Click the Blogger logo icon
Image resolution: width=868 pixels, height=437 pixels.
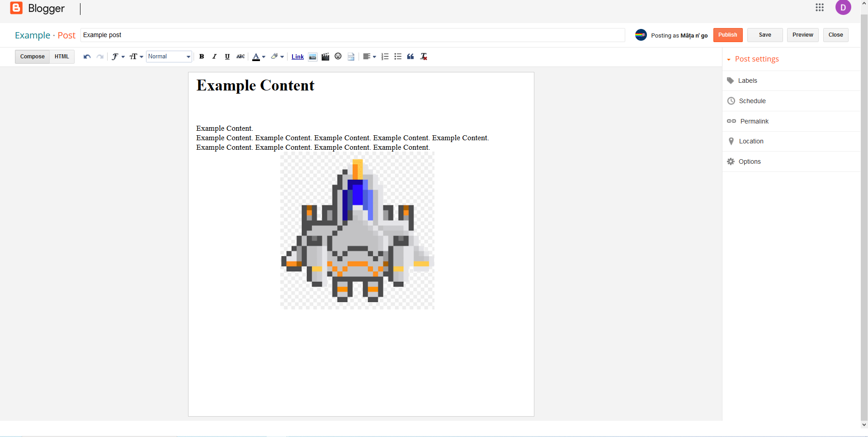(x=16, y=8)
